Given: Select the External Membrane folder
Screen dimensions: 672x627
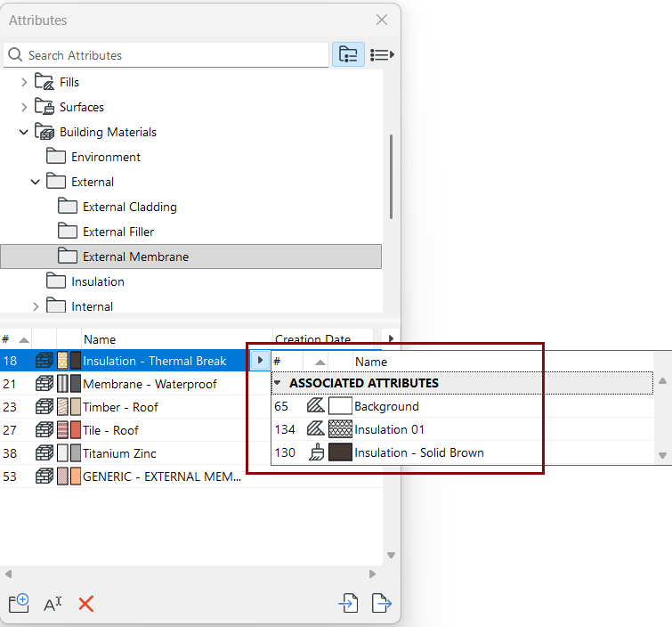Looking at the screenshot, I should tap(190, 256).
